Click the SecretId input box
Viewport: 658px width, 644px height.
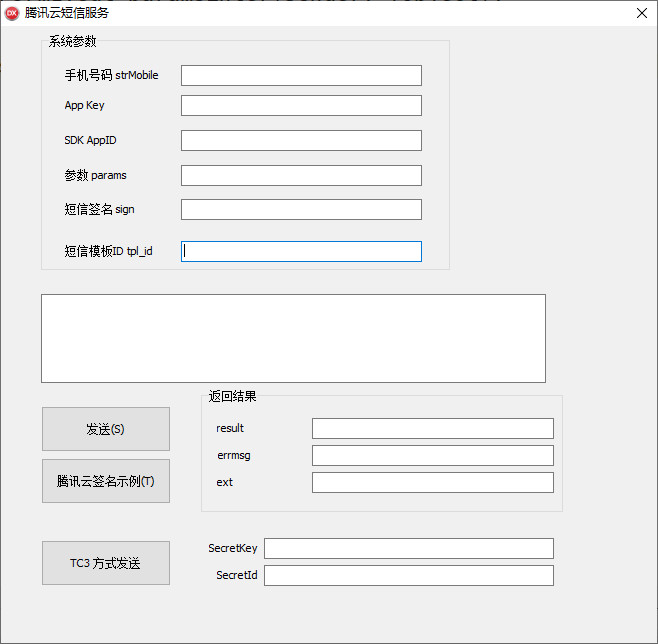click(409, 576)
